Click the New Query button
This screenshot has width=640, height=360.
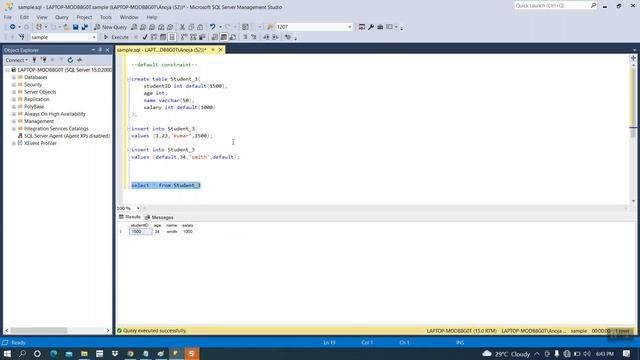[x=111, y=27]
